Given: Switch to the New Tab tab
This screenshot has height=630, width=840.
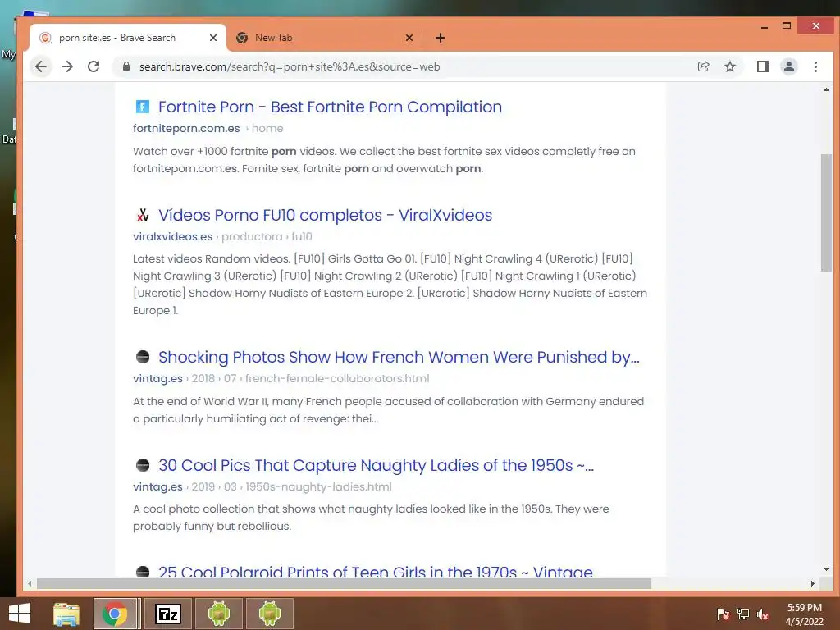Looking at the screenshot, I should (x=324, y=38).
